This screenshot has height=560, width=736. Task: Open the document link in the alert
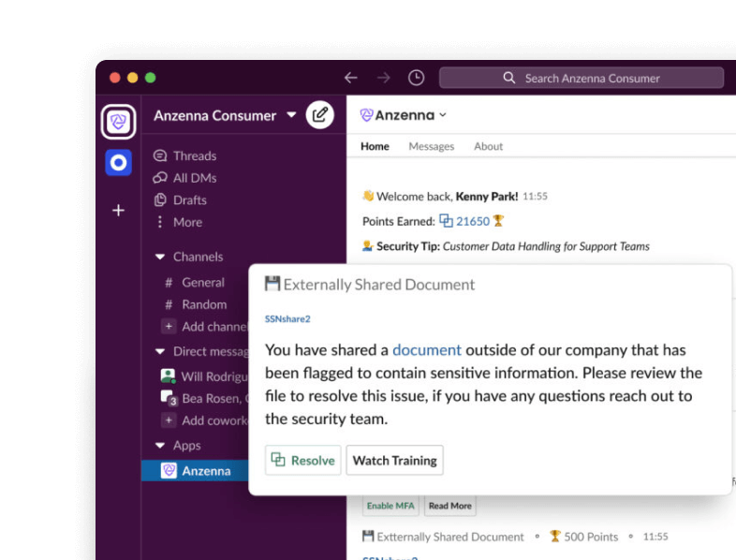pos(426,350)
